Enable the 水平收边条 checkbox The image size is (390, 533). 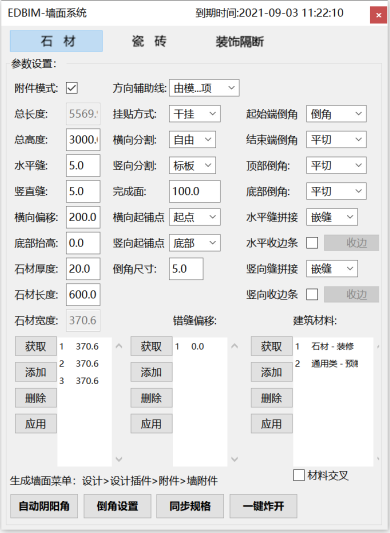312,243
